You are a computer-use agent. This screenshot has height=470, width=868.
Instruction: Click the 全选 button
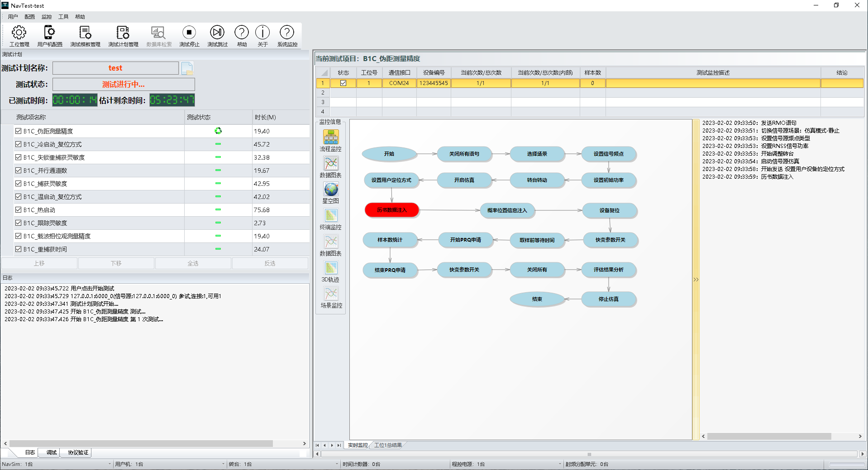click(x=193, y=263)
